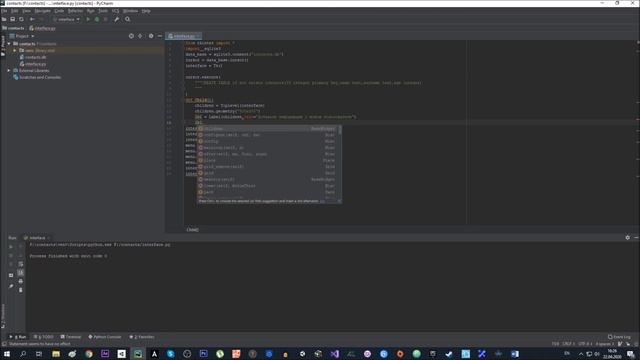640x360 pixels.
Task: Open the File menu
Action: [x=4, y=11]
